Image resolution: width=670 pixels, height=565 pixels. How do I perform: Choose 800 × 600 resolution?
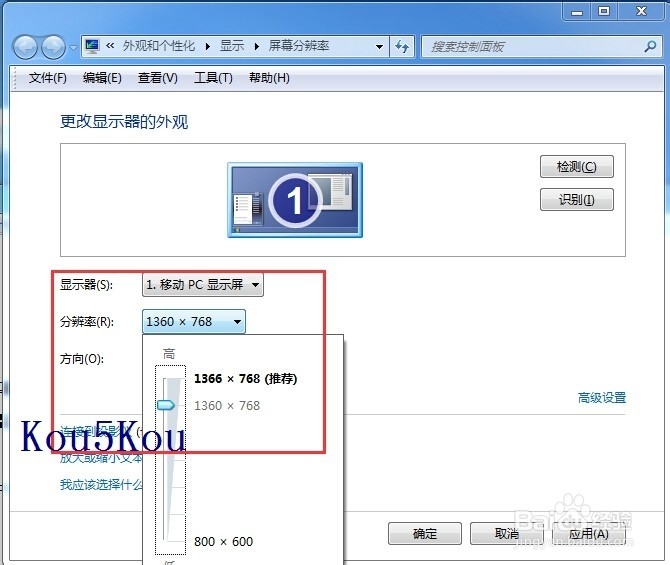coord(223,541)
